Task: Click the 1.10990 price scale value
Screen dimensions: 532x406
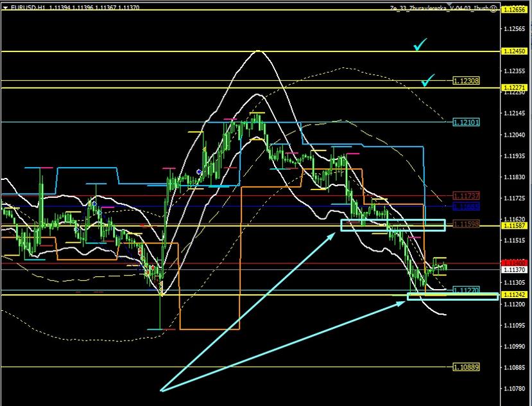Action: [515, 346]
